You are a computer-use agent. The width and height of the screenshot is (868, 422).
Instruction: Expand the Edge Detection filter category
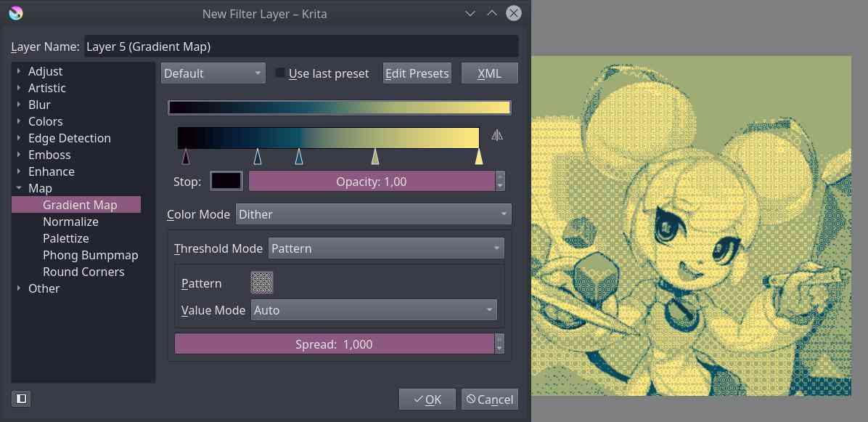(19, 138)
